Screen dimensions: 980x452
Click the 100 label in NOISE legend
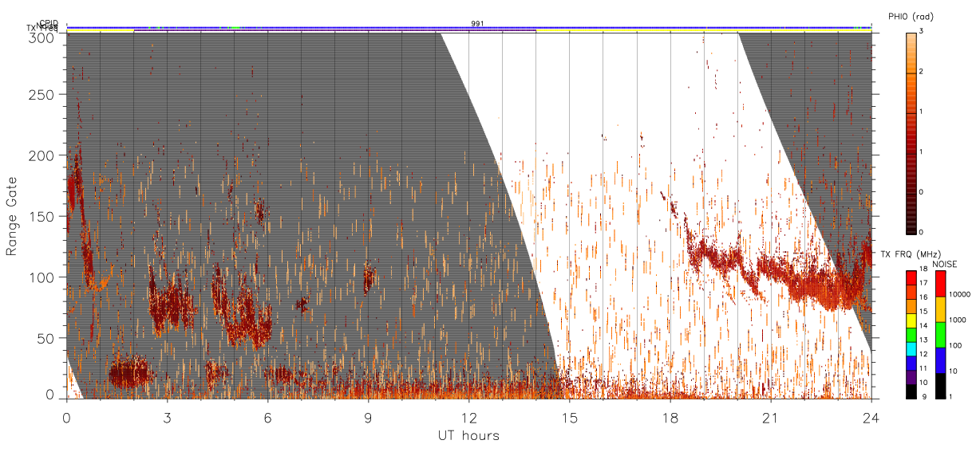(x=957, y=345)
